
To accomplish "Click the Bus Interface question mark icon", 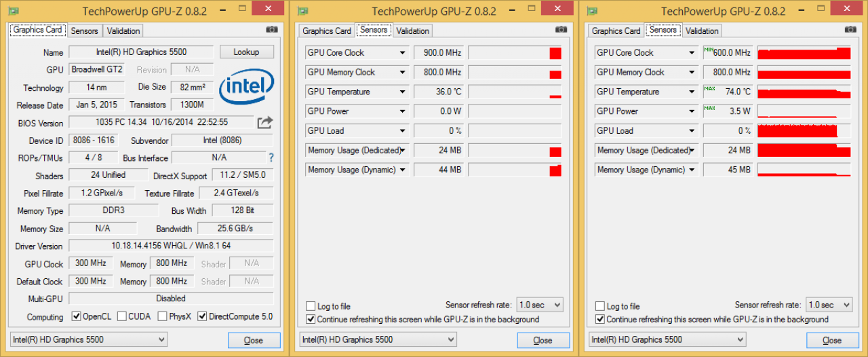I will [x=271, y=157].
